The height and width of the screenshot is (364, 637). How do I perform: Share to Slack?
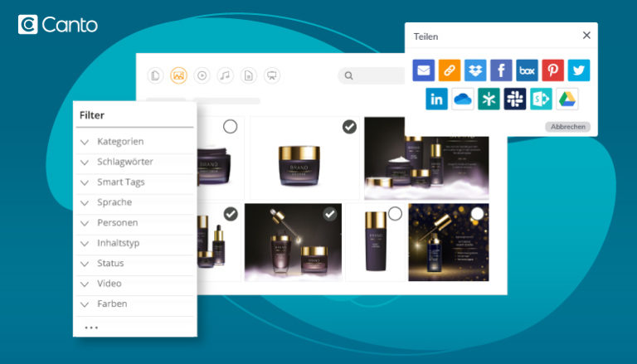point(514,99)
